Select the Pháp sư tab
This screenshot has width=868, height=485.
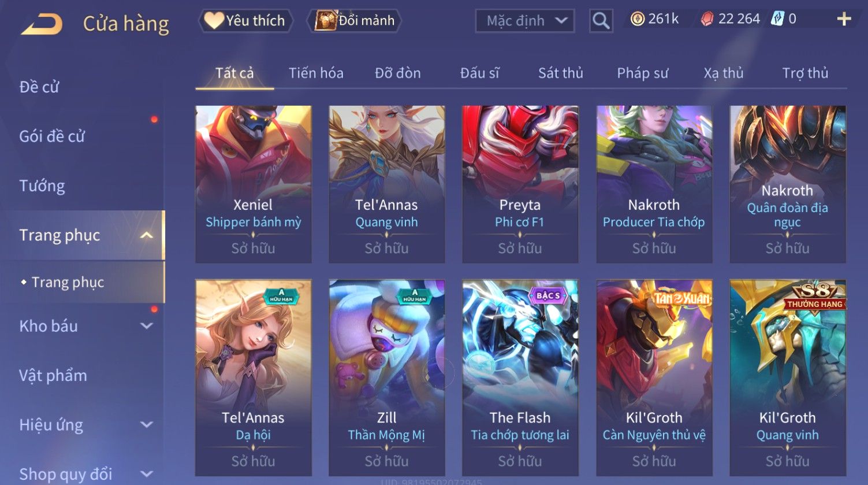click(x=642, y=73)
